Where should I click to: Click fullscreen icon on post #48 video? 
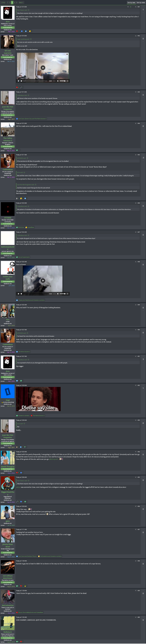click(x=67, y=294)
